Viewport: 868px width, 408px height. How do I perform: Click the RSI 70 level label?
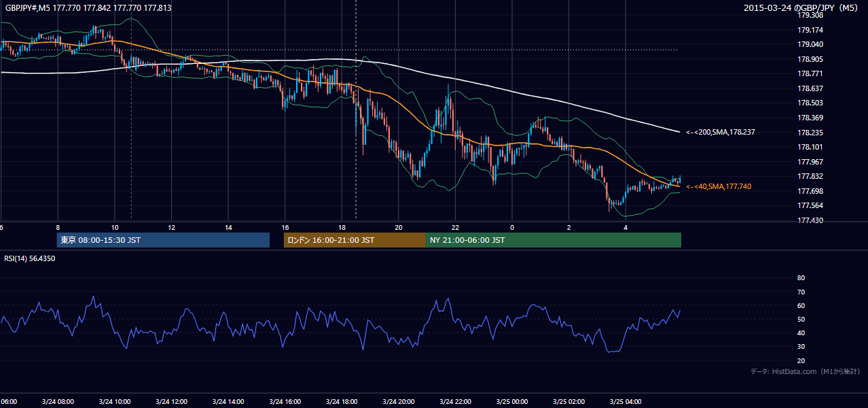[801, 292]
